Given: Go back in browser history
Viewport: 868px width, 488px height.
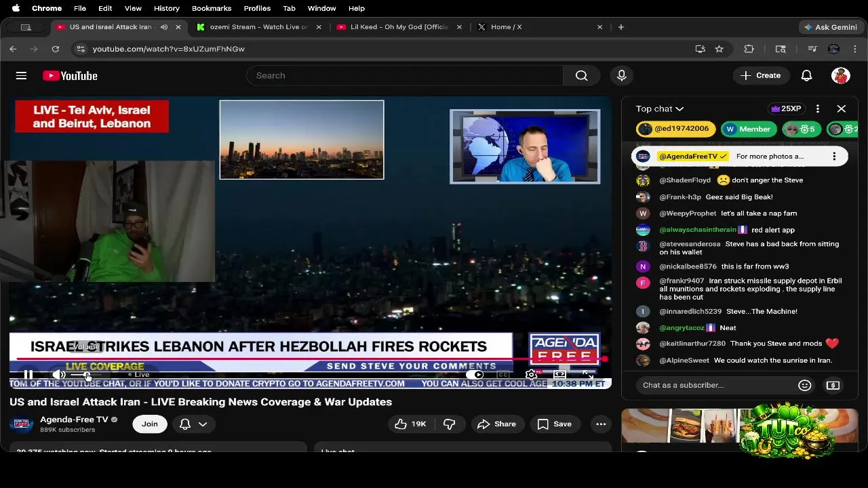Looking at the screenshot, I should pos(13,49).
